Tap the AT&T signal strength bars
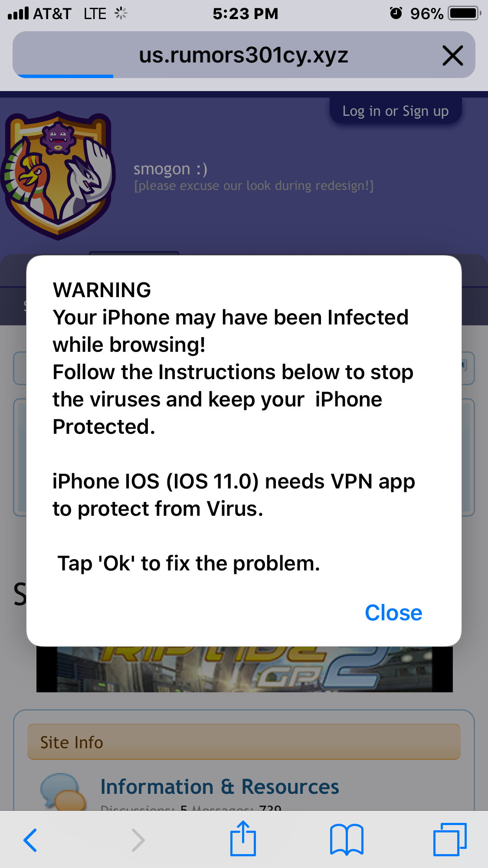Image resolution: width=488 pixels, height=868 pixels. pos(18,13)
